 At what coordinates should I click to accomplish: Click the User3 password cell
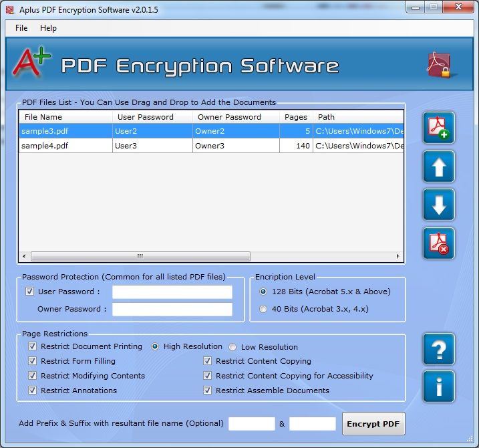(x=152, y=146)
